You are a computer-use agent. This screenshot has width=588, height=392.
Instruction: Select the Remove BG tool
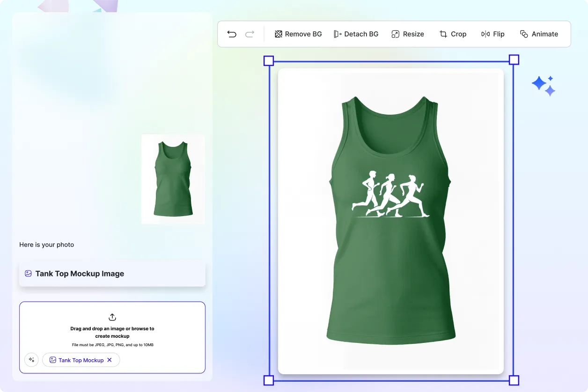tap(298, 34)
